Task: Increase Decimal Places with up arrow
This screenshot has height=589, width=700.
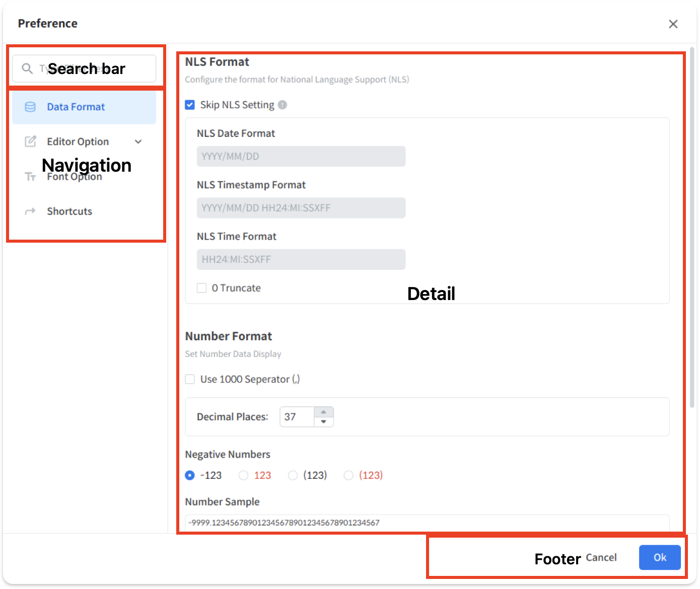Action: click(x=323, y=412)
